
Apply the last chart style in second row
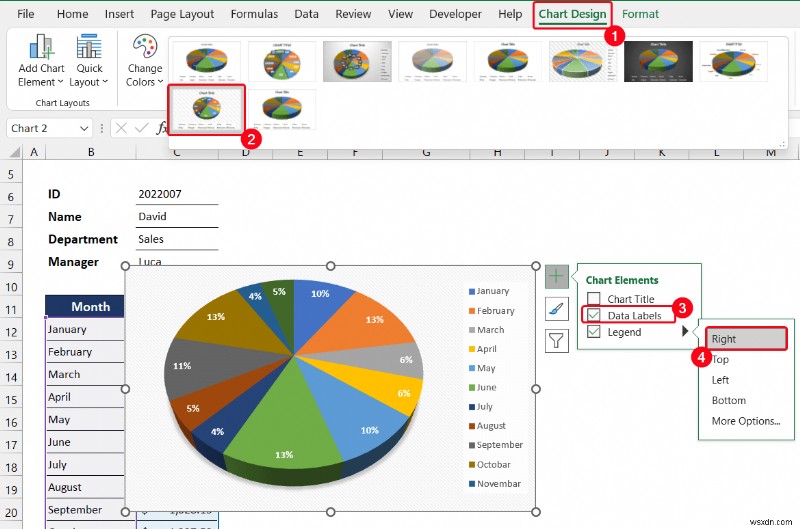click(x=282, y=109)
